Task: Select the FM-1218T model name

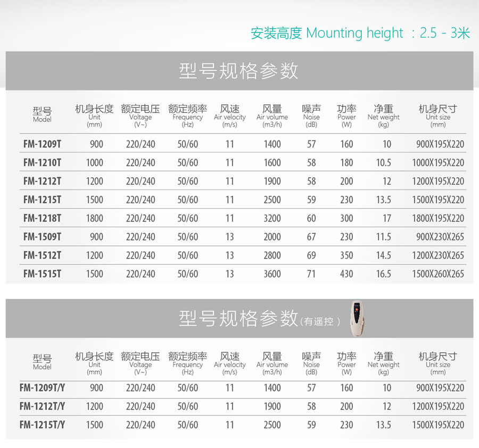Action: pyautogui.click(x=42, y=218)
